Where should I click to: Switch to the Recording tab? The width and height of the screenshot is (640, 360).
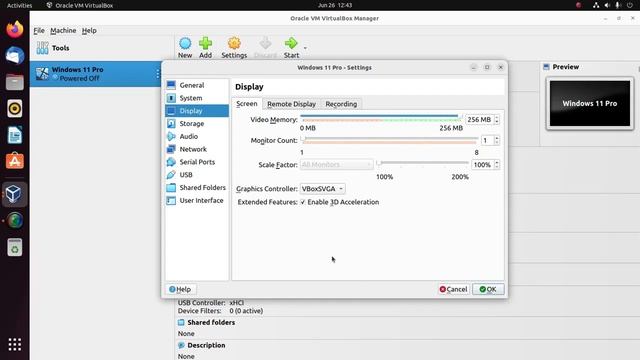pyautogui.click(x=341, y=104)
